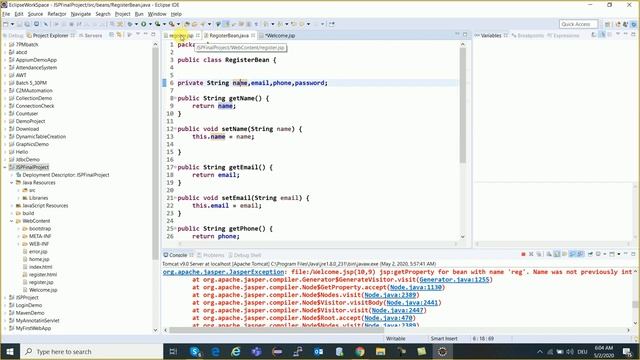Toggle Show Console When Standard Error Changes
The height and width of the screenshot is (360, 640).
[580, 254]
